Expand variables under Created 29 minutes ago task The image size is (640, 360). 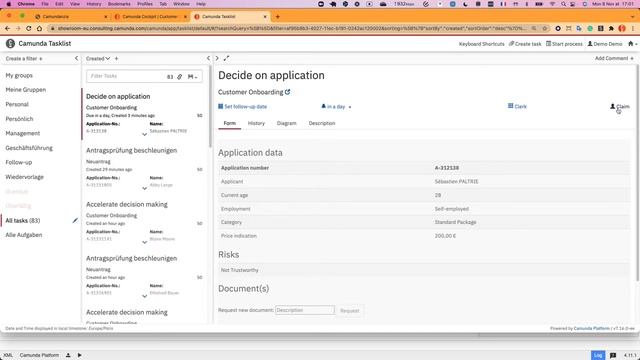(x=144, y=188)
